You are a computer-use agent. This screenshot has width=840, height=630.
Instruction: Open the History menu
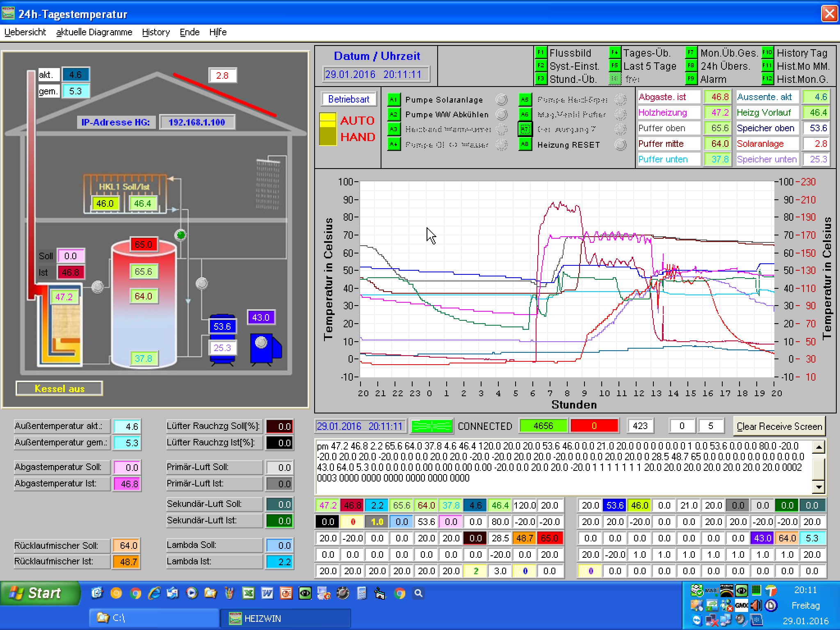pos(156,32)
